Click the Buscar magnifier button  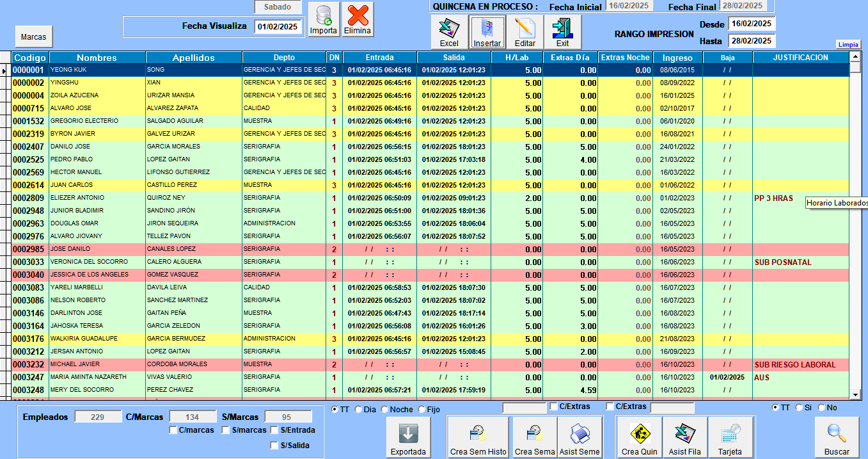point(837,438)
